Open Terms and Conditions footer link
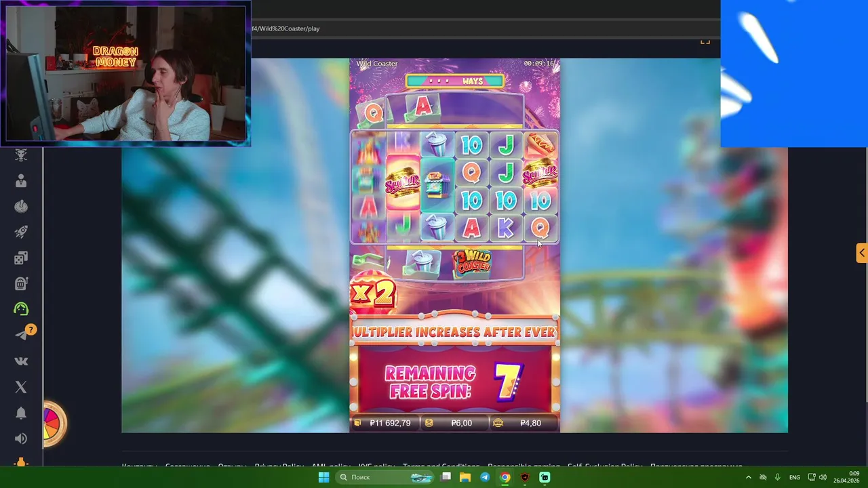The height and width of the screenshot is (488, 868). (x=441, y=466)
